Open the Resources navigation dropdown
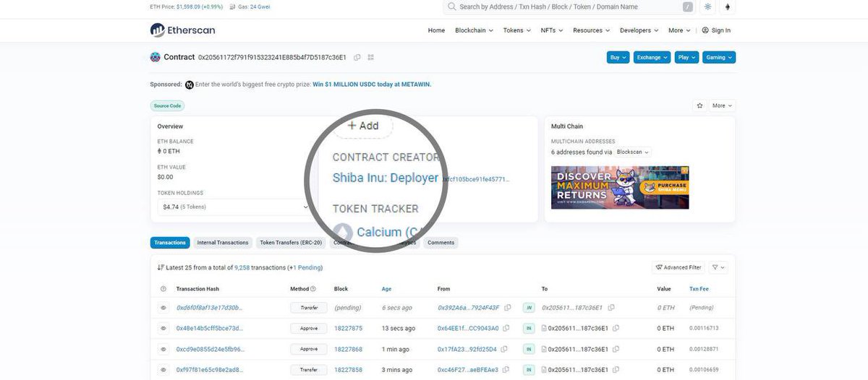This screenshot has height=380, width=868. (x=592, y=30)
